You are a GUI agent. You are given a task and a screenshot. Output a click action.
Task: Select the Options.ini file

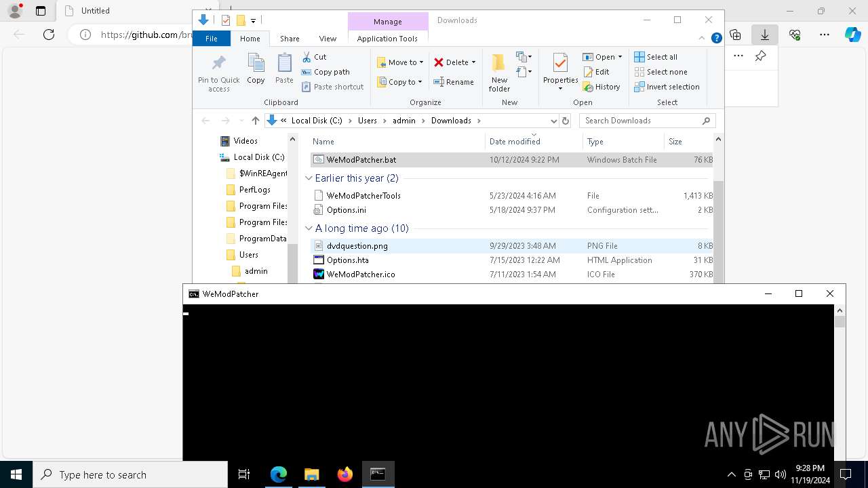point(511,210)
